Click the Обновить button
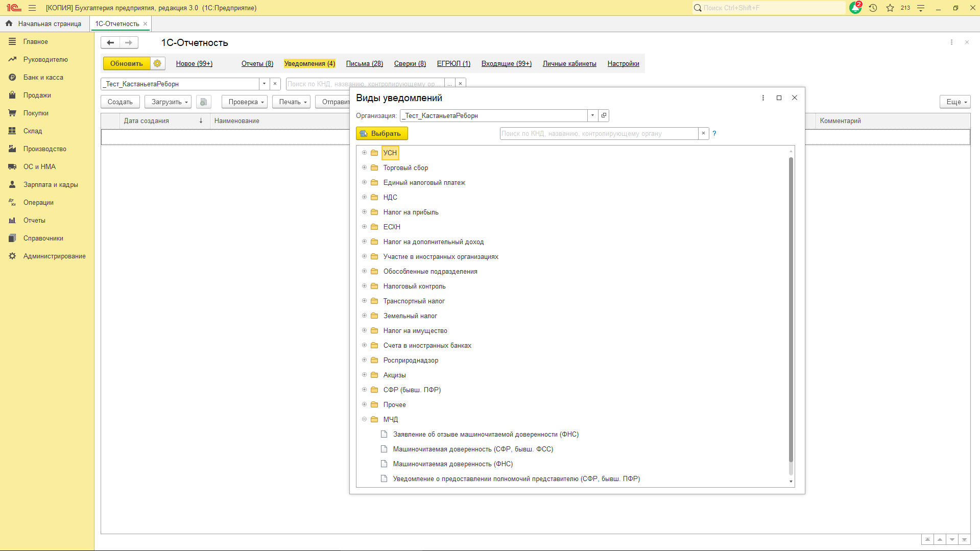Screen dimensions: 980x551 pyautogui.click(x=127, y=63)
